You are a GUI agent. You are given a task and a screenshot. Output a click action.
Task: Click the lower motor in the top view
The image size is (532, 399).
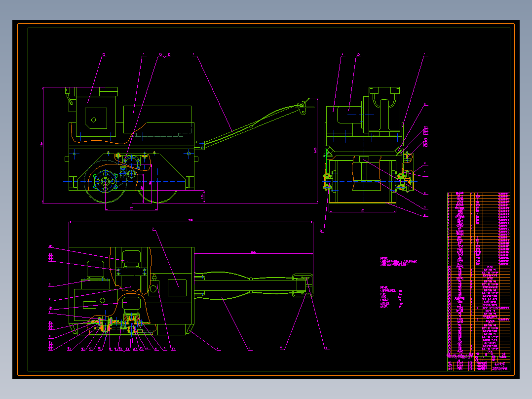tap(131, 305)
